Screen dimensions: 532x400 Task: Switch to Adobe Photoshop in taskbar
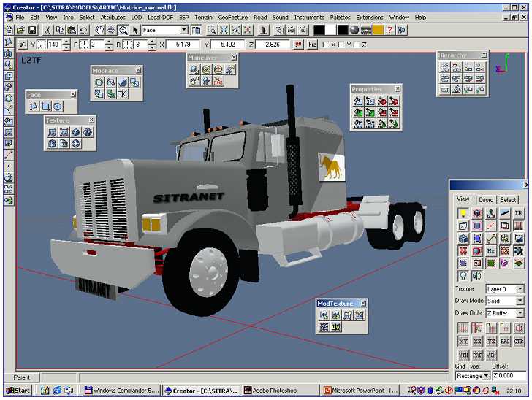coord(281,391)
